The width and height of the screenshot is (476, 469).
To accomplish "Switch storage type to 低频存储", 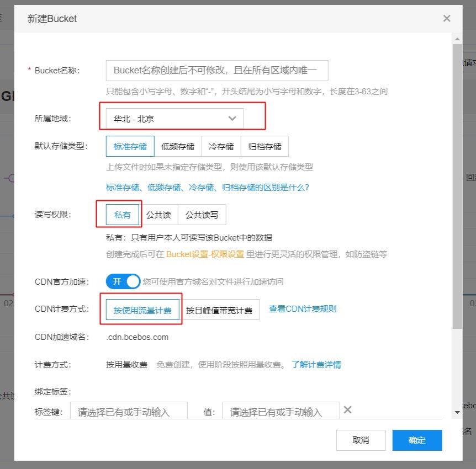I will click(x=178, y=146).
